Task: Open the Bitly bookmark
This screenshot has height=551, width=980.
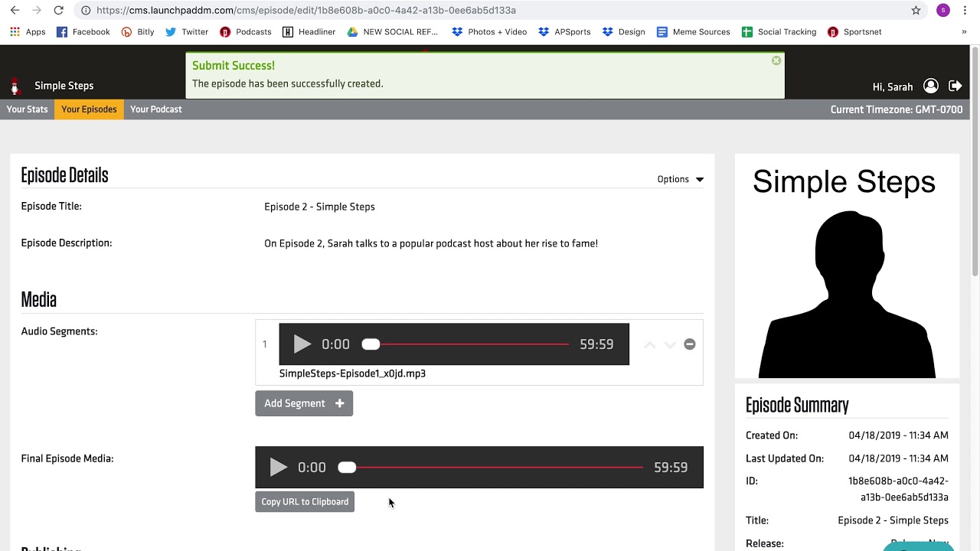Action: [x=138, y=32]
